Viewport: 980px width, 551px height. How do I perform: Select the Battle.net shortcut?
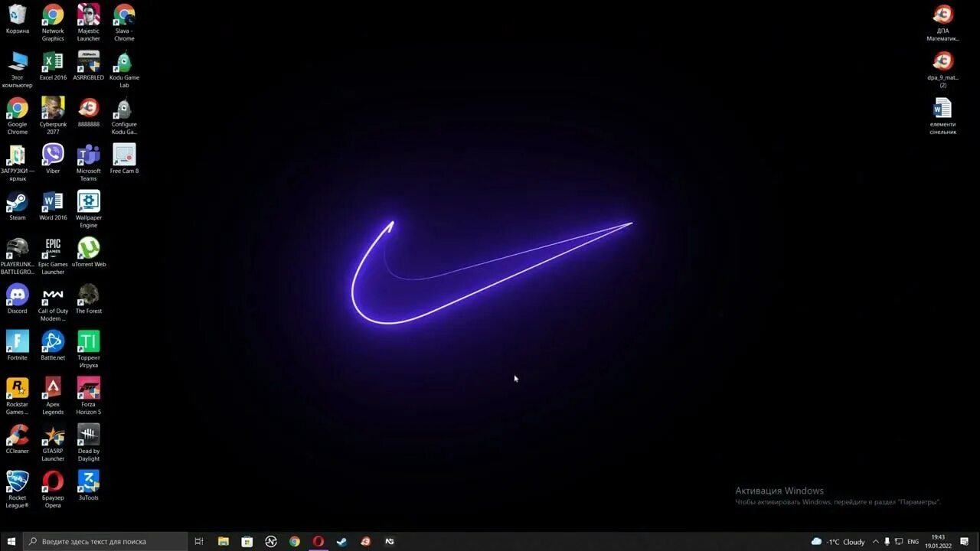coord(53,346)
